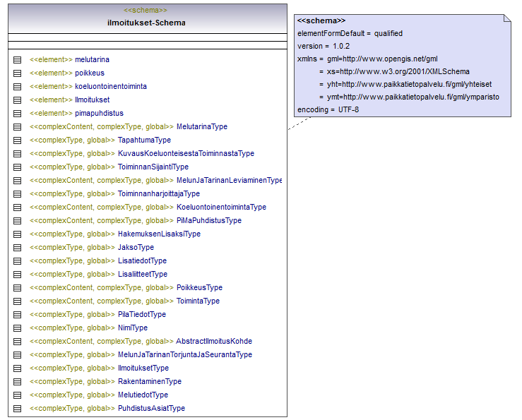
Task: Select the pimapuhdistus element name
Action: 99,113
